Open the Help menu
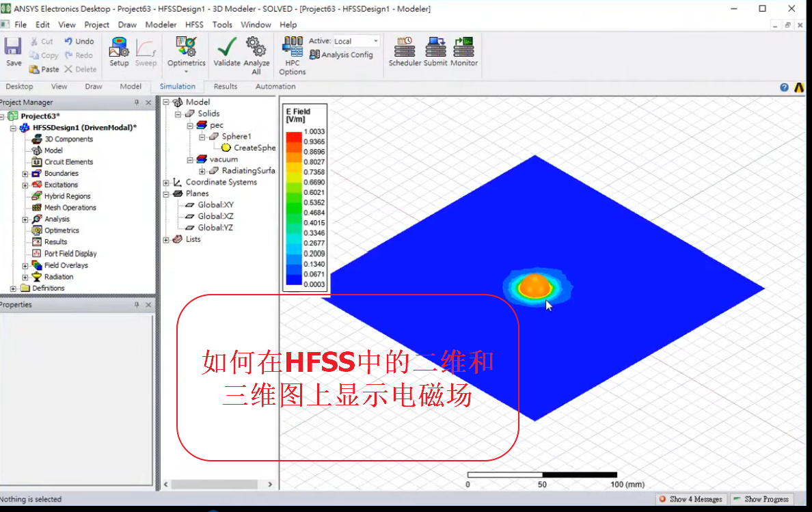This screenshot has width=812, height=512. point(288,25)
